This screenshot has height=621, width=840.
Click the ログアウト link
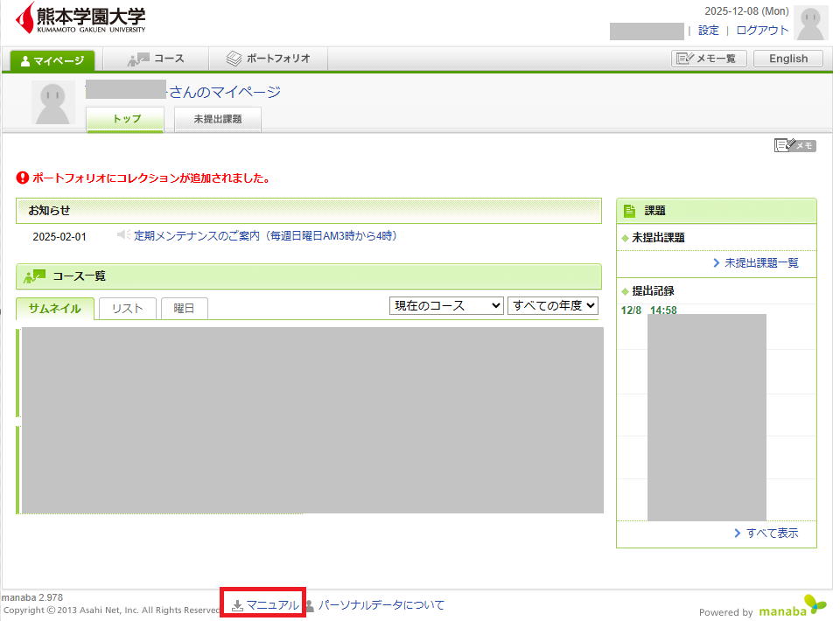(x=762, y=30)
